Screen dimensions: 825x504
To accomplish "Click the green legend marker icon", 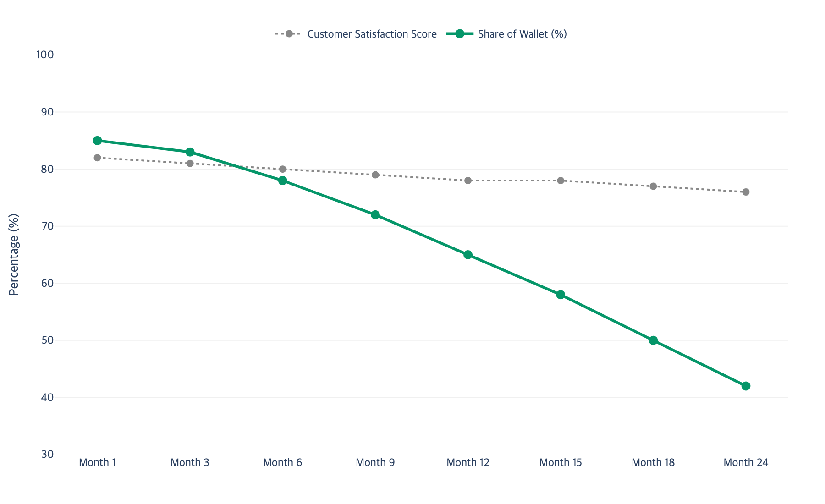I will click(460, 34).
